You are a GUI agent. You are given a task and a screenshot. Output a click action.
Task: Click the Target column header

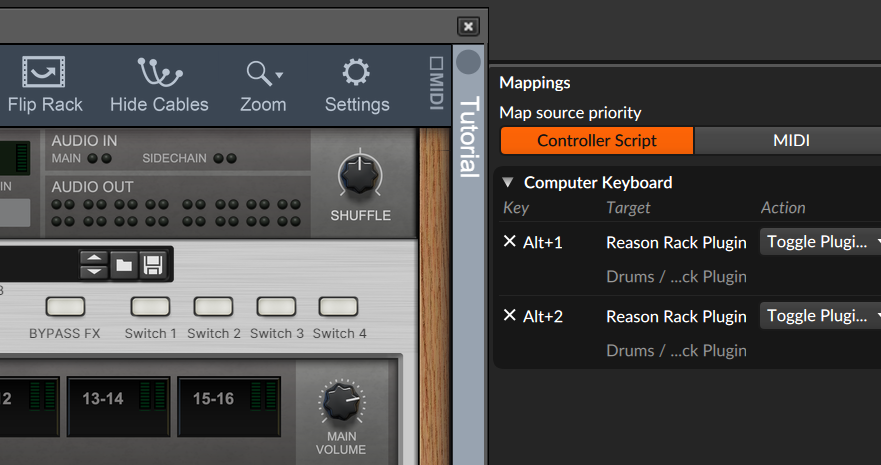pyautogui.click(x=628, y=208)
